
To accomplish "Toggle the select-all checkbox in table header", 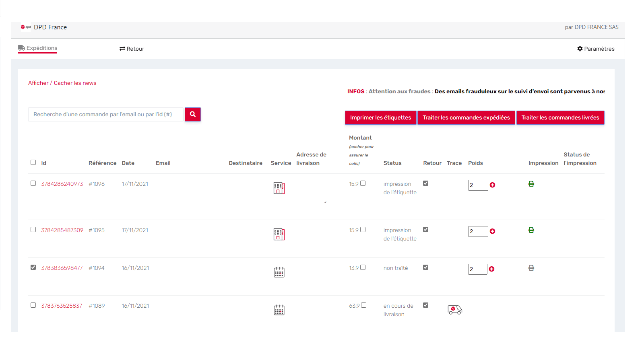I will click(33, 162).
